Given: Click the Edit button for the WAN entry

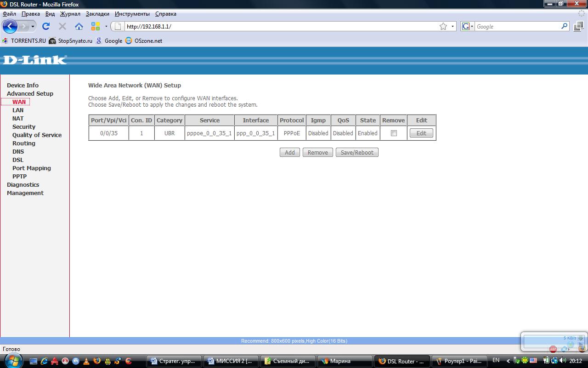Looking at the screenshot, I should (421, 133).
